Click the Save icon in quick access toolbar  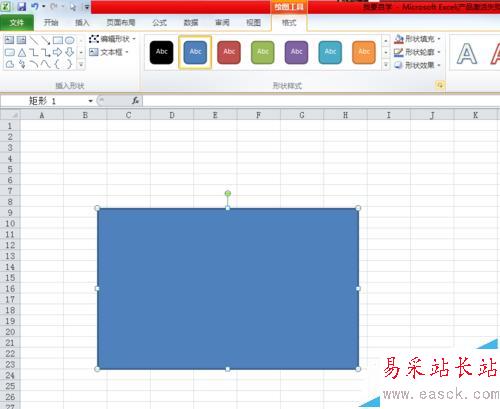pos(22,6)
